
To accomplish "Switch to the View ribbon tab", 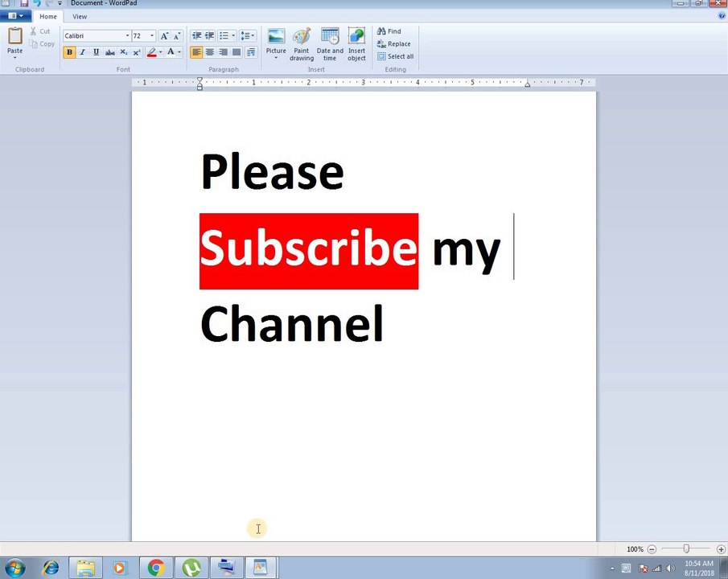I will tap(80, 16).
